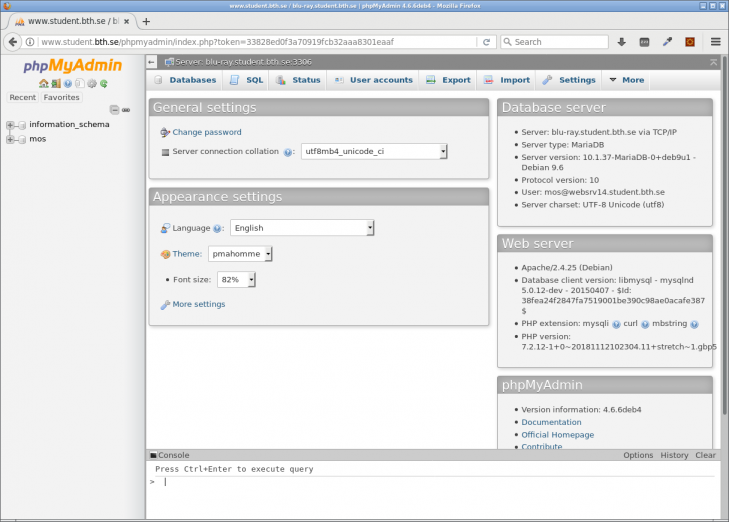Open the Firefox hamburger menu
The image size is (729, 522).
point(716,42)
